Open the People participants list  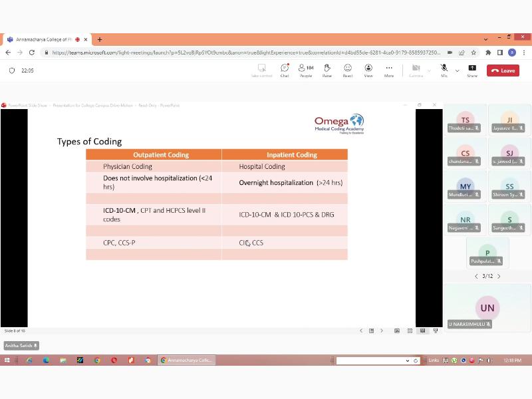[306, 70]
